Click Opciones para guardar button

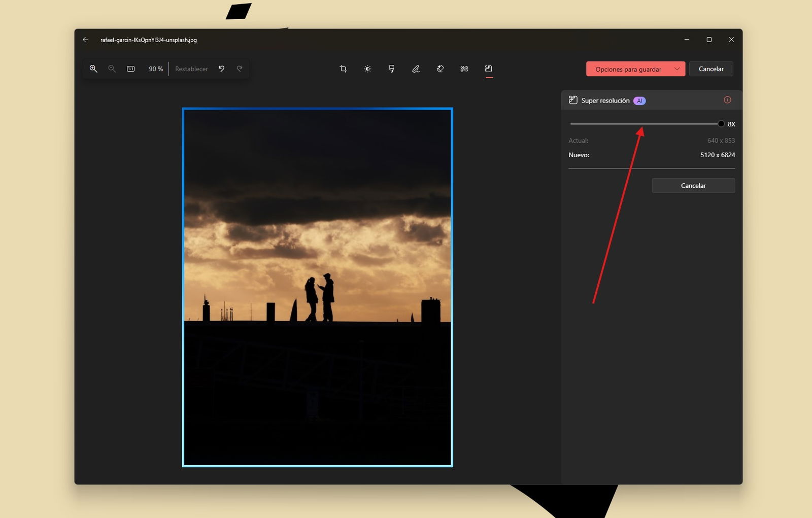[628, 69]
